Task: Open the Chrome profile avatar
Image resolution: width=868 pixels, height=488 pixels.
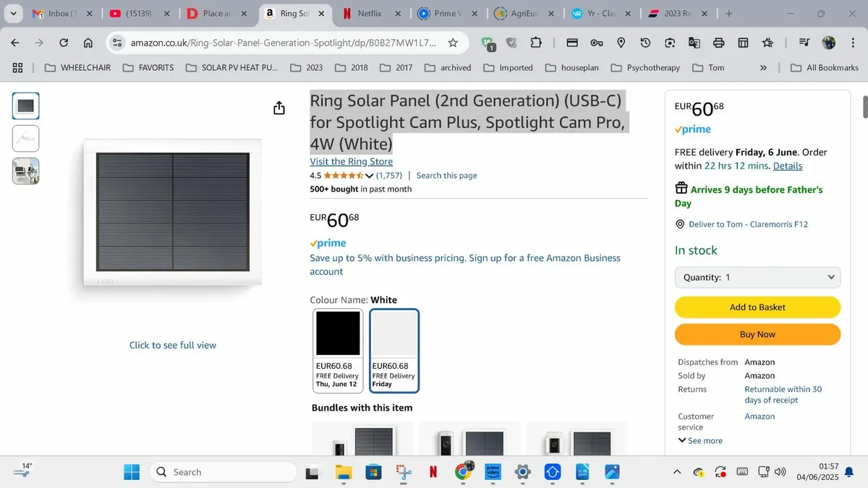Action: [x=829, y=43]
